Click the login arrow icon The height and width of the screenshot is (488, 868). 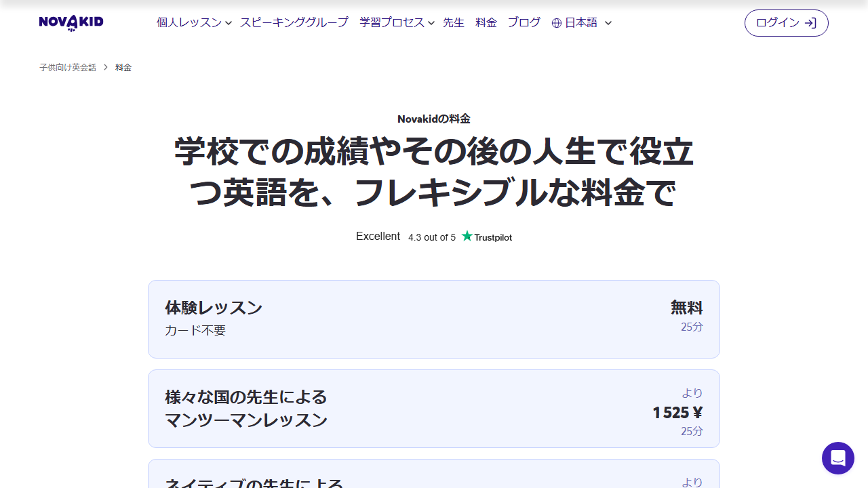coord(810,23)
